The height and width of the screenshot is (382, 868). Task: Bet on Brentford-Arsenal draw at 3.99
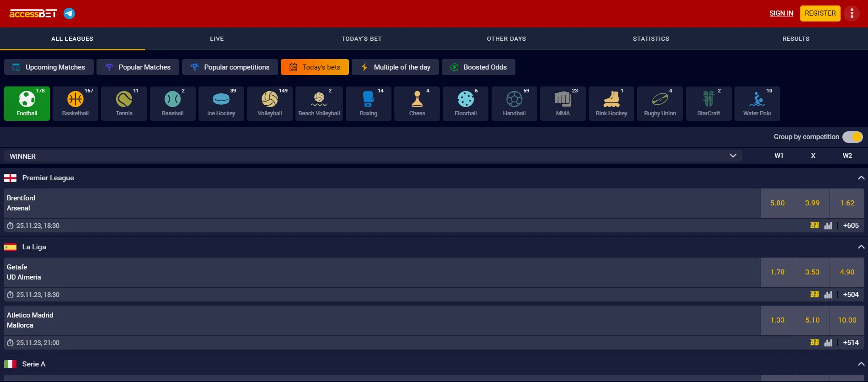tap(812, 203)
